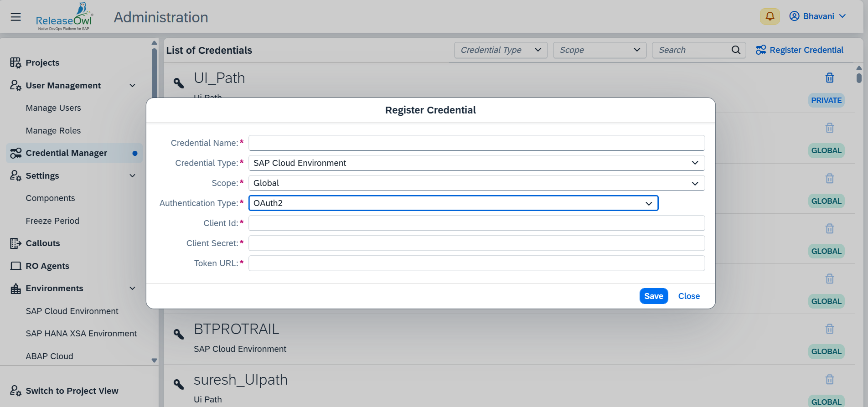Switch to Project View

pyautogui.click(x=72, y=391)
